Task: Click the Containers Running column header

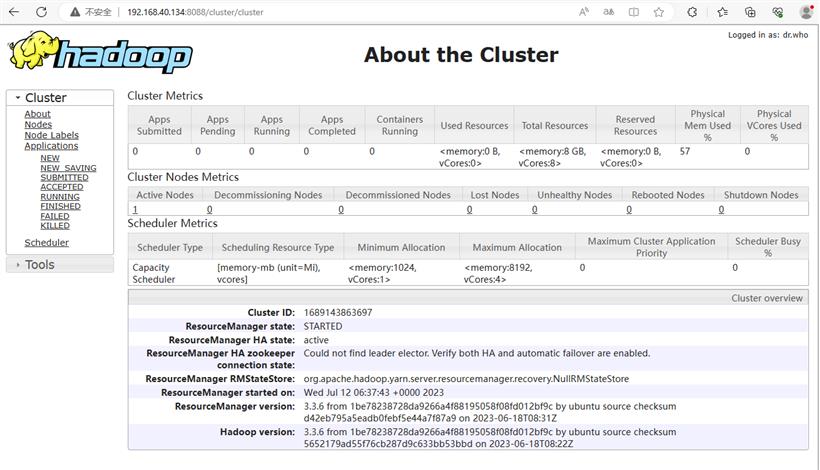Action: pyautogui.click(x=400, y=125)
